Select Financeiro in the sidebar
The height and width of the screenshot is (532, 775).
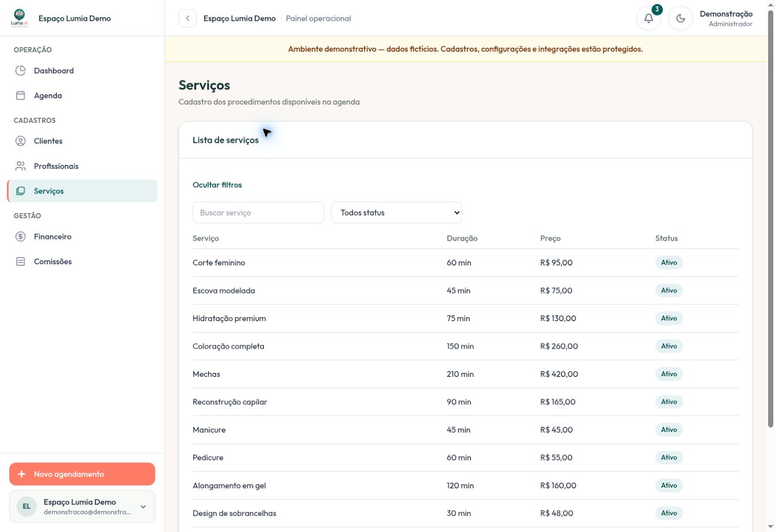(82, 236)
